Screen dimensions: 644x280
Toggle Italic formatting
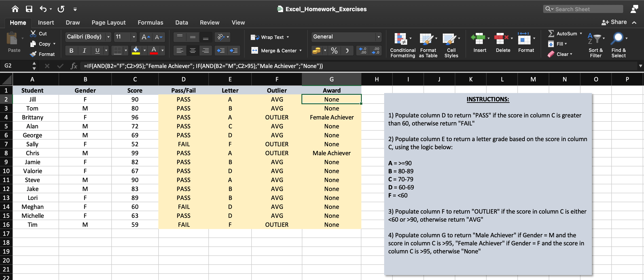pyautogui.click(x=84, y=51)
